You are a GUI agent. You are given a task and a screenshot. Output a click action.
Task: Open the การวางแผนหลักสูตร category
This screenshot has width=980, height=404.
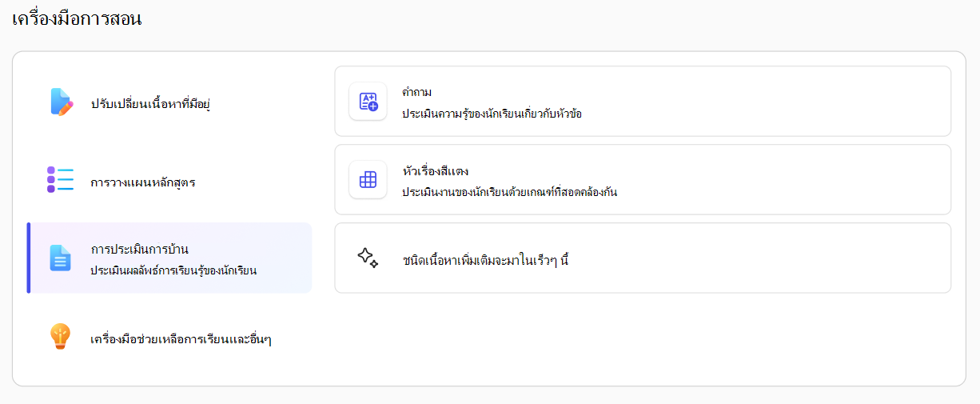169,181
